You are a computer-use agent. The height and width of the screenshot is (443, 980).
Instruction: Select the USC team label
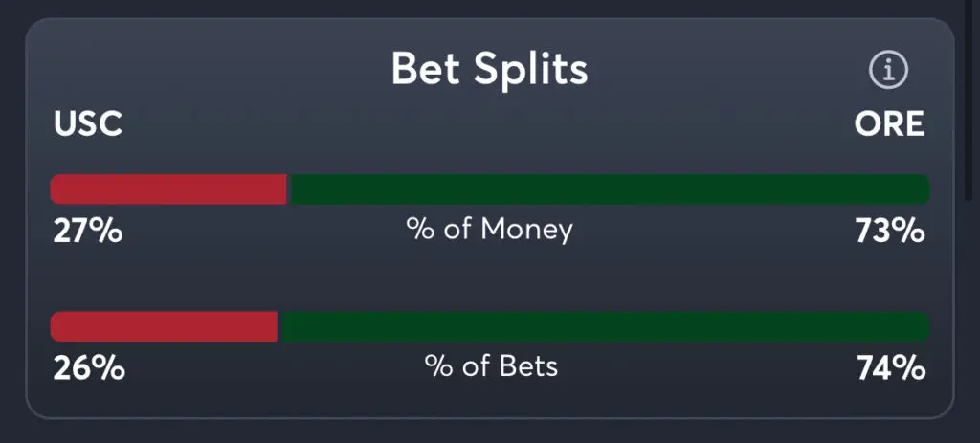[88, 124]
